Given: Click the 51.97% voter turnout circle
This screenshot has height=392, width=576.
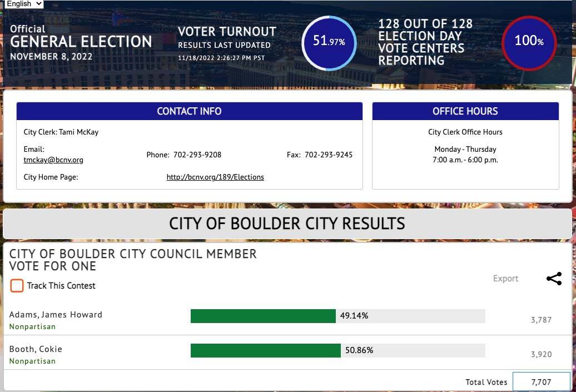Looking at the screenshot, I should [x=329, y=42].
